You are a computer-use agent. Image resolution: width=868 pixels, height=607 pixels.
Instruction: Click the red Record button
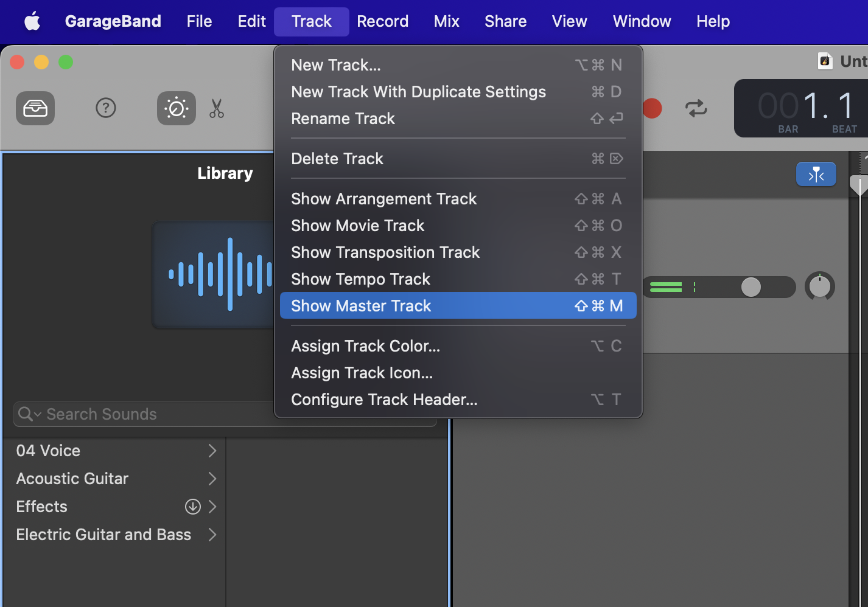653,108
